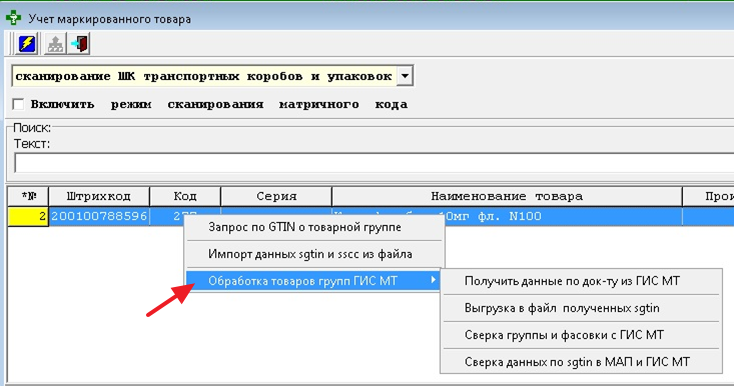Enable matrix code scanning mode checkbox
This screenshot has height=386, width=734.
[18, 104]
